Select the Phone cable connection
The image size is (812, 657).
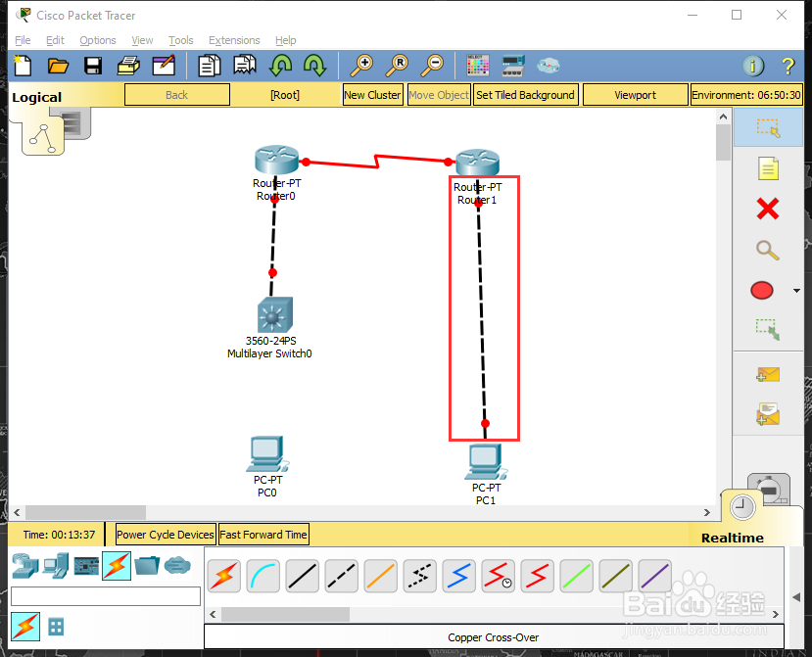(x=419, y=576)
